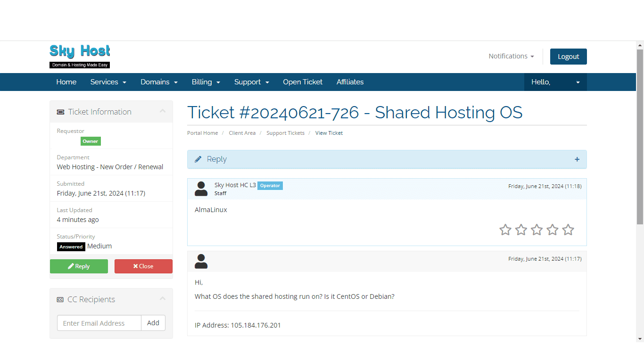Viewport: 644px width, 362px height.
Task: Open the Notifications dropdown
Action: point(511,56)
